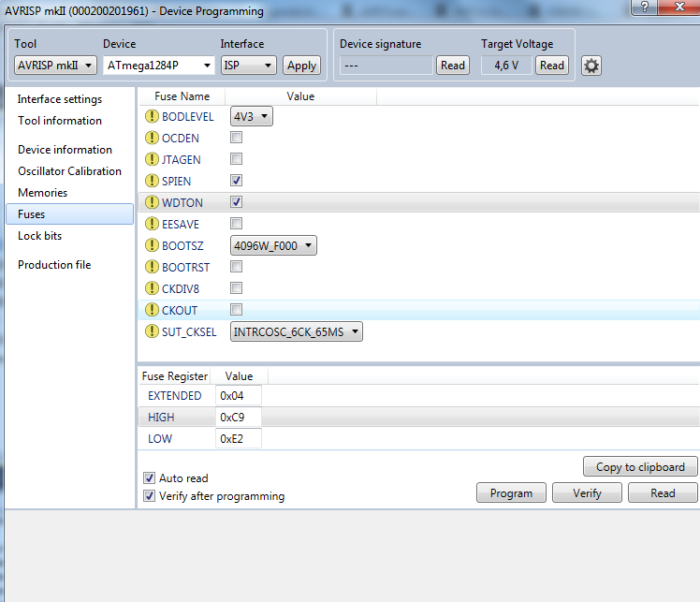Select the Fuses page
700x602 pixels.
69,213
